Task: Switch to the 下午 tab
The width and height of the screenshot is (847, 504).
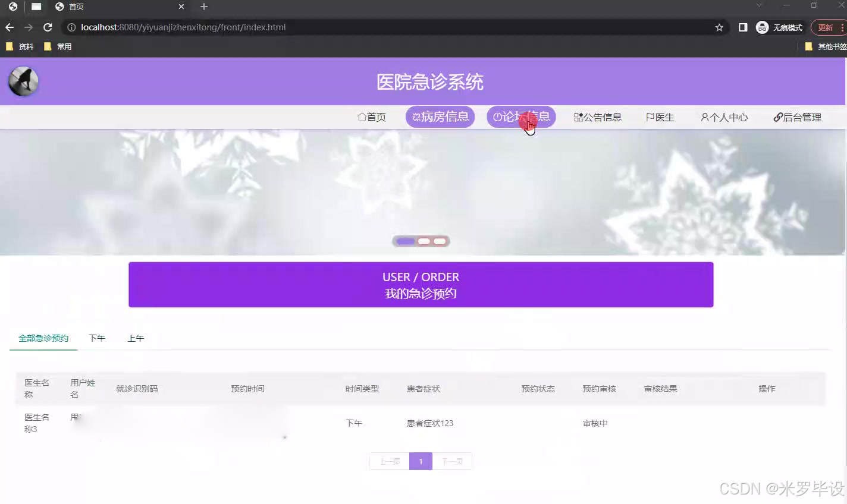Action: click(x=96, y=338)
